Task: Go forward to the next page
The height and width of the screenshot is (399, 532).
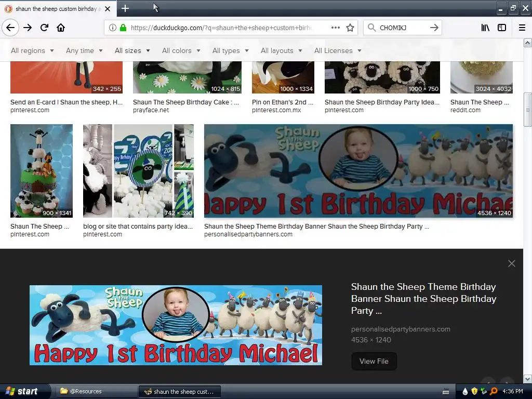Action: coord(28,28)
